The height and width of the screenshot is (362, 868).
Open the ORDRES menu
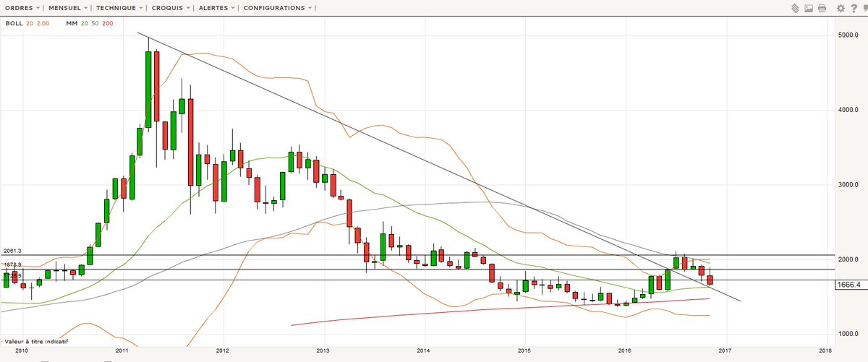(x=23, y=8)
